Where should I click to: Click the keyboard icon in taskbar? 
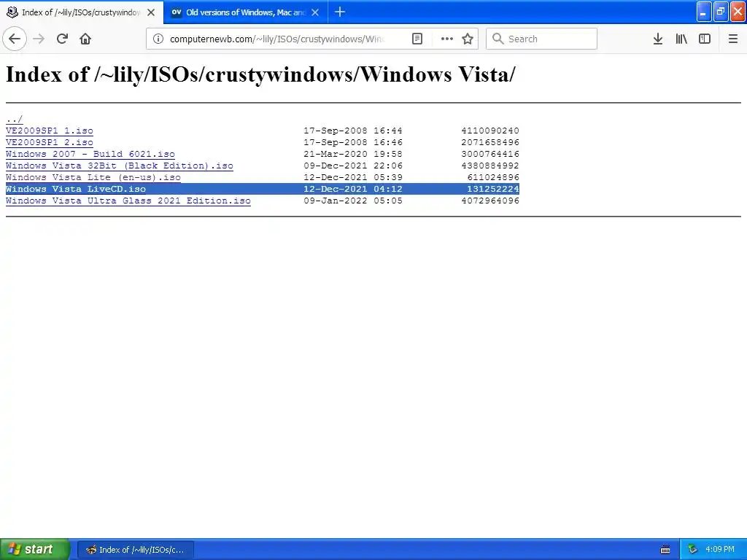click(665, 550)
